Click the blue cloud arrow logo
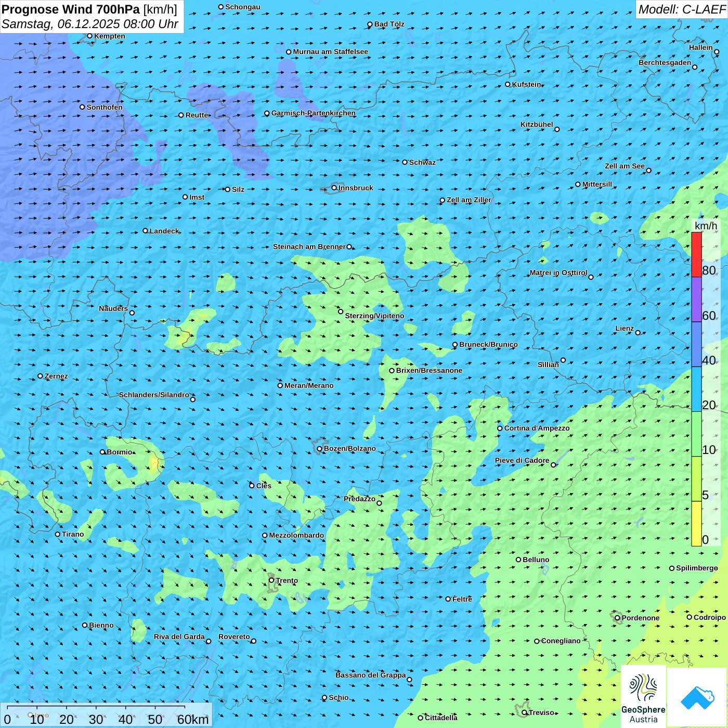Screen dimensions: 728x728 [x=697, y=697]
